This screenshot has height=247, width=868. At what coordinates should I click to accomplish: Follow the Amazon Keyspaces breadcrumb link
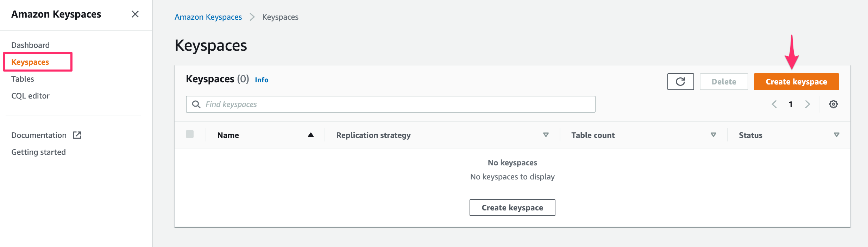coord(208,17)
